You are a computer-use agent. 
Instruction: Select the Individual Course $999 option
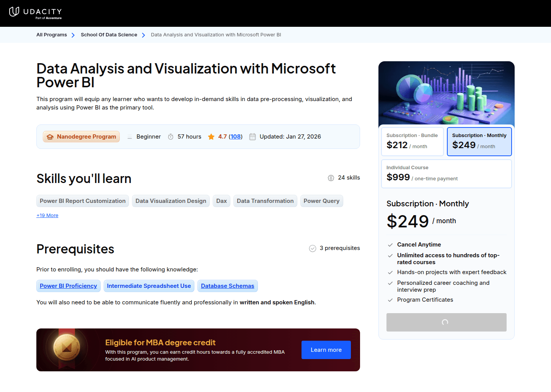[x=446, y=173]
